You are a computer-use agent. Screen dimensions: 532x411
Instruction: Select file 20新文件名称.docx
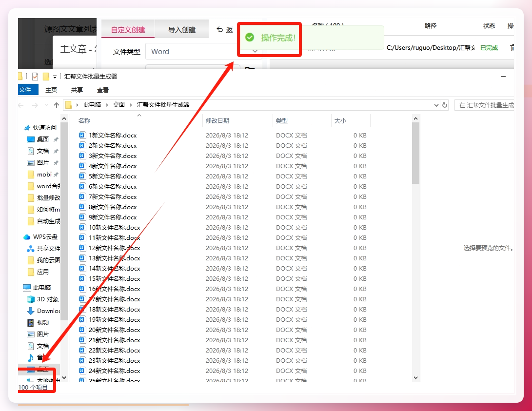tap(114, 330)
